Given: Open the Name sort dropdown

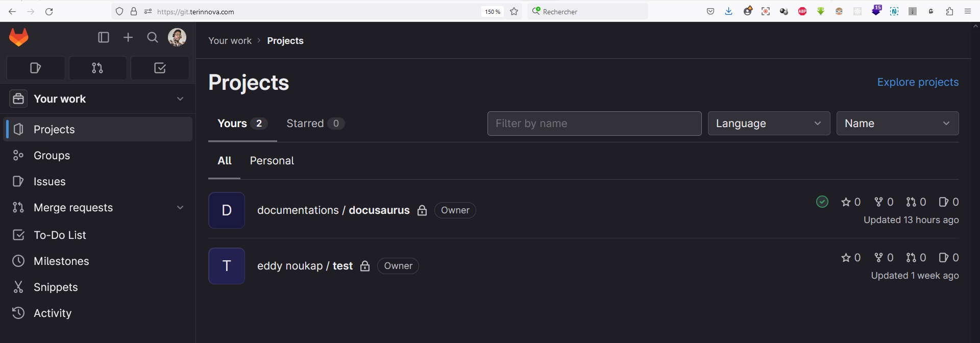Looking at the screenshot, I should [x=897, y=124].
